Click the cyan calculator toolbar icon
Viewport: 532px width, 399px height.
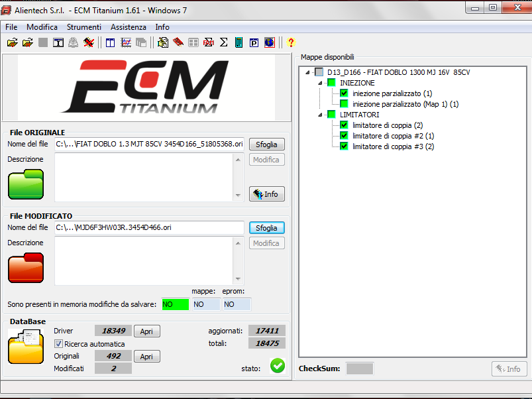[x=239, y=42]
